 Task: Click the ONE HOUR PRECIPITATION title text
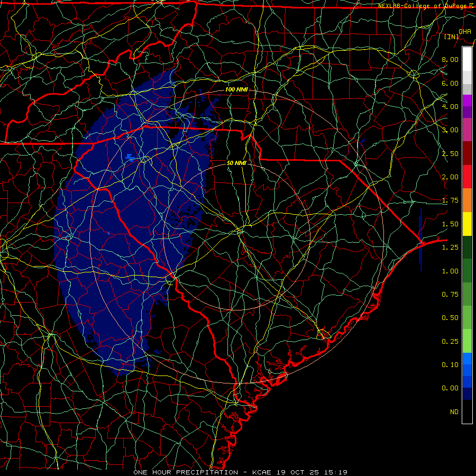click(x=186, y=472)
